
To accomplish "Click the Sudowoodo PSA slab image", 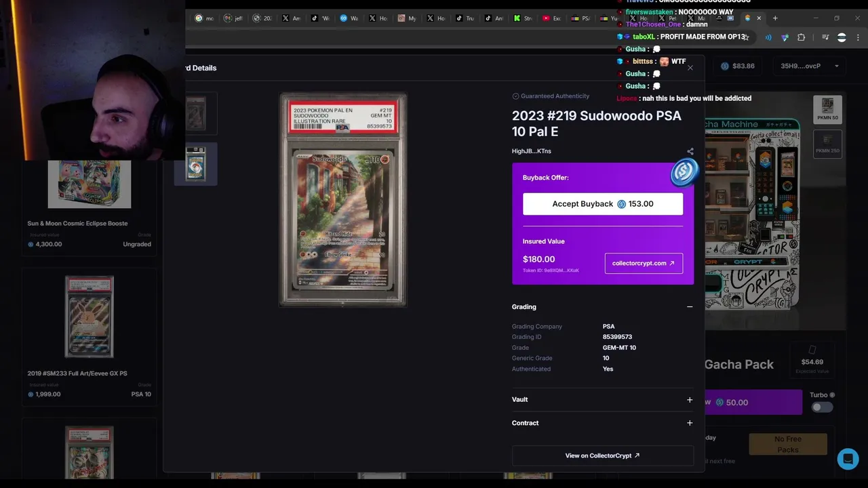I will (x=343, y=200).
